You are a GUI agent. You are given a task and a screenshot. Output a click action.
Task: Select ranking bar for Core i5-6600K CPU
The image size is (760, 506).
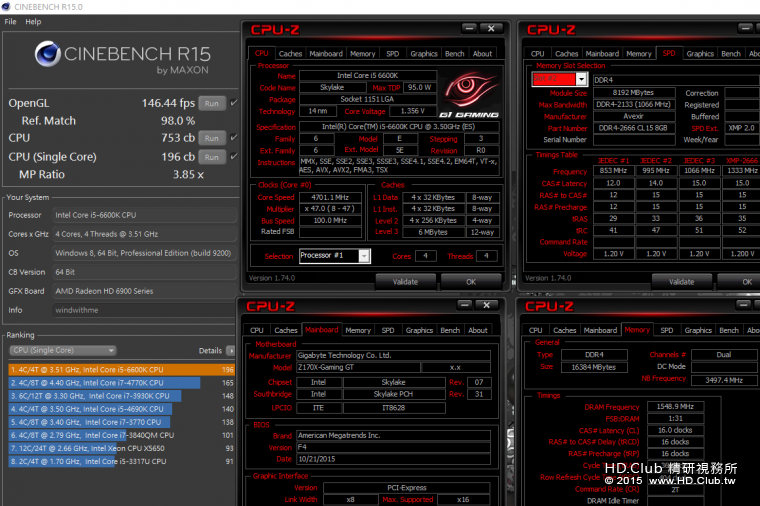pos(122,369)
